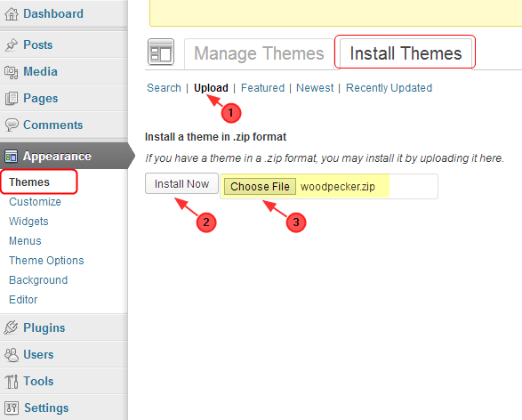Click the Settings sliders icon

click(x=12, y=408)
